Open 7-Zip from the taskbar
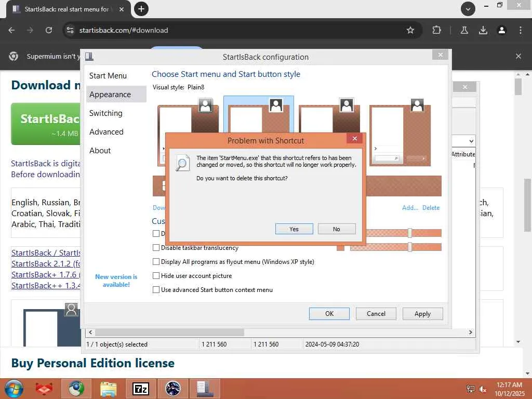Screen dimensions: 532x399 point(141,389)
